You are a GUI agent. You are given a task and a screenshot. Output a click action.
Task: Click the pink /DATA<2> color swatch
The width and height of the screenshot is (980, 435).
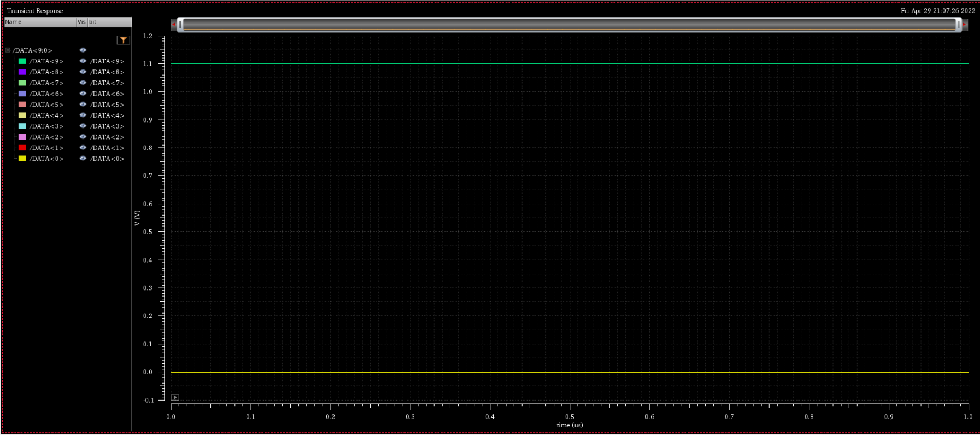(x=22, y=137)
